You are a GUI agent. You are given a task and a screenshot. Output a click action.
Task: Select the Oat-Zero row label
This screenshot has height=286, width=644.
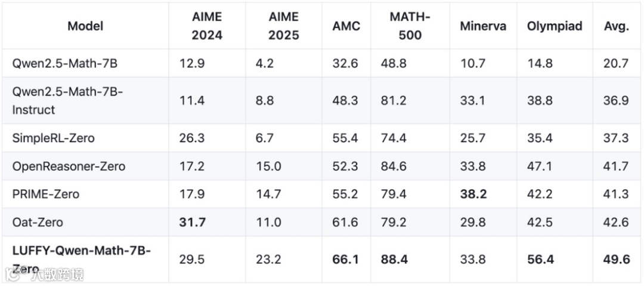click(38, 222)
